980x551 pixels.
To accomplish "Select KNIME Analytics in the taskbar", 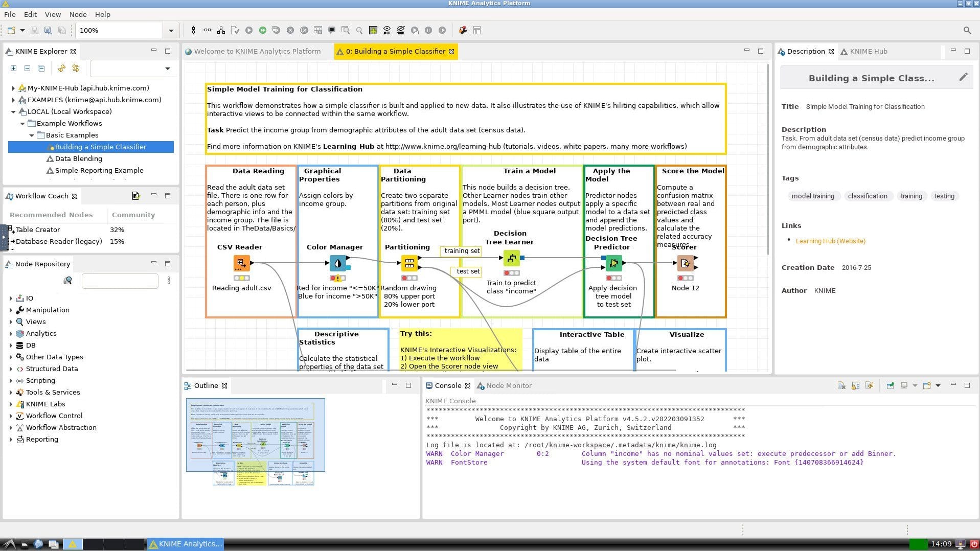I will coord(186,544).
